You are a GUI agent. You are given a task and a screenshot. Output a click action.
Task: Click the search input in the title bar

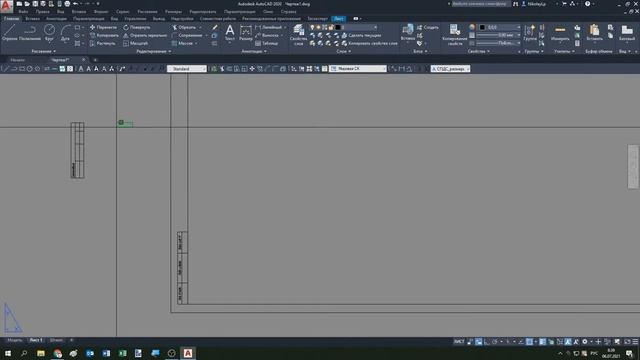tap(480, 4)
